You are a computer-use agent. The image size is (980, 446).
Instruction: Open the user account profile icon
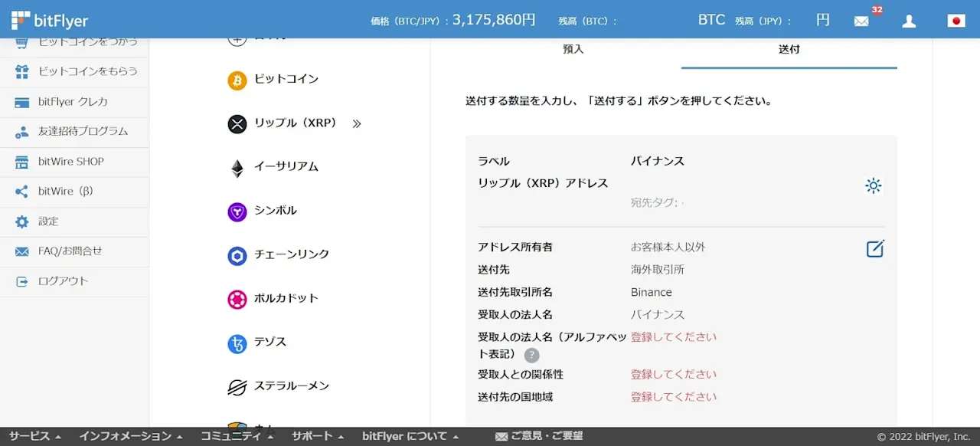coord(909,21)
